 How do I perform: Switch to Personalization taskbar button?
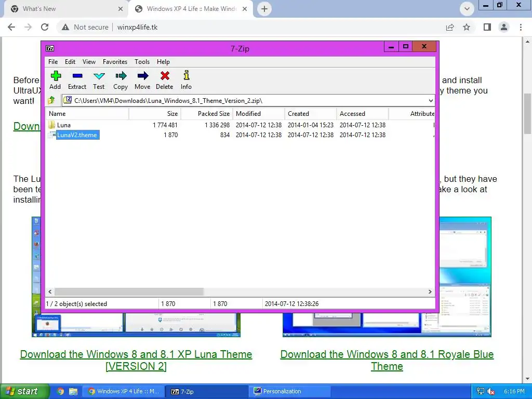coord(290,391)
